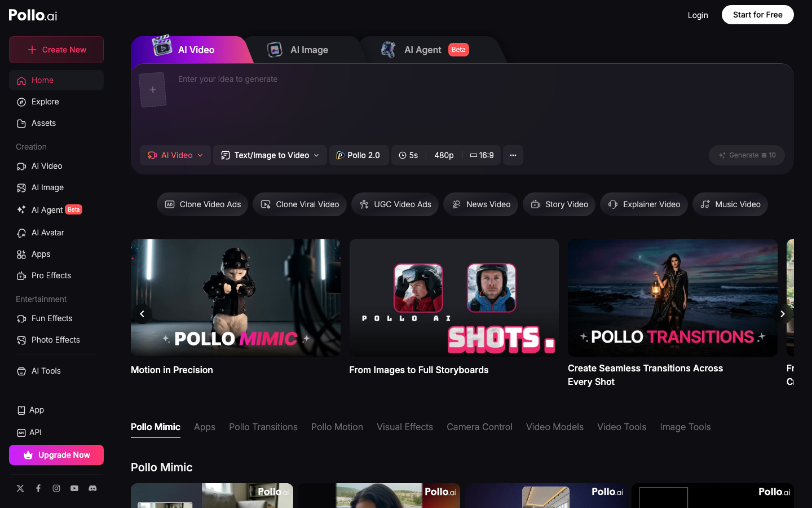Select the 480p resolution option
Image resolution: width=812 pixels, height=508 pixels.
tap(444, 155)
